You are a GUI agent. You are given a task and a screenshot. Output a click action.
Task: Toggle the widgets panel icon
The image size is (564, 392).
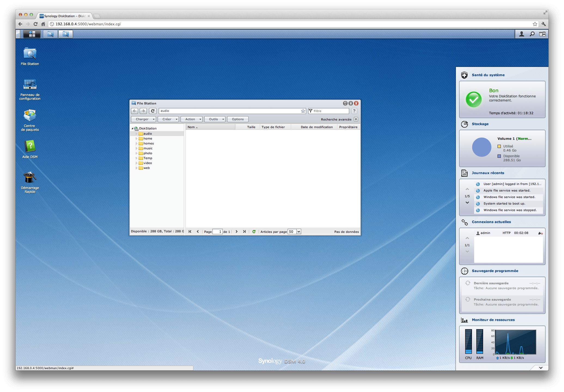coord(542,34)
